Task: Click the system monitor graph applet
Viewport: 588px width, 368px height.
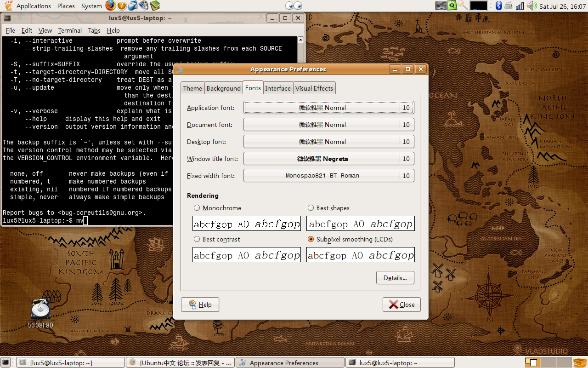Action: pyautogui.click(x=479, y=6)
